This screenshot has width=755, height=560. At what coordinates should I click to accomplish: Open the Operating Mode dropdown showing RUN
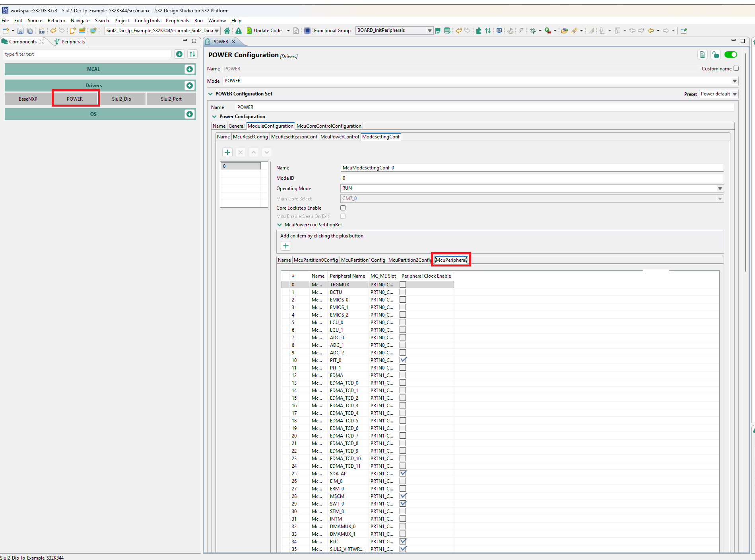tap(532, 188)
